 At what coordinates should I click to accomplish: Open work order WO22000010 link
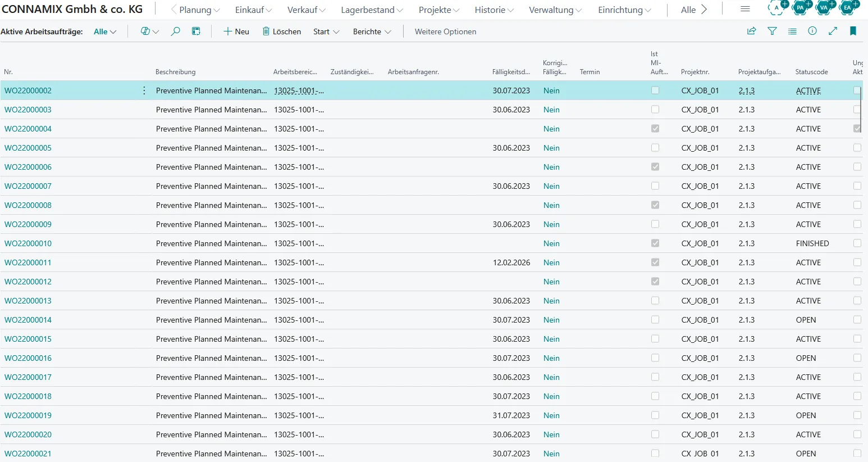tap(28, 243)
